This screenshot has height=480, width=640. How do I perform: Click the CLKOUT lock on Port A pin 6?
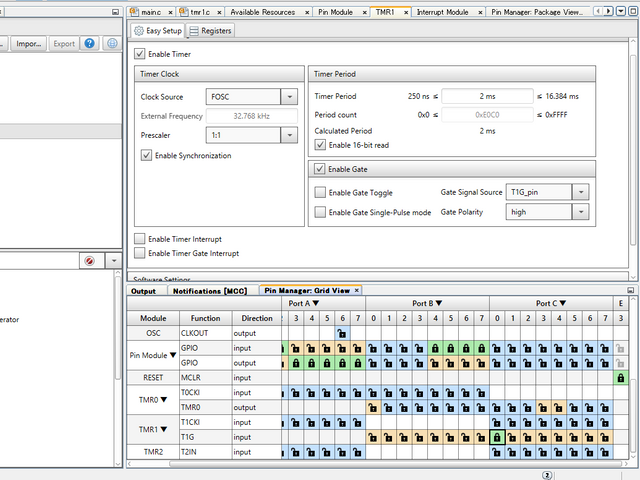343,333
